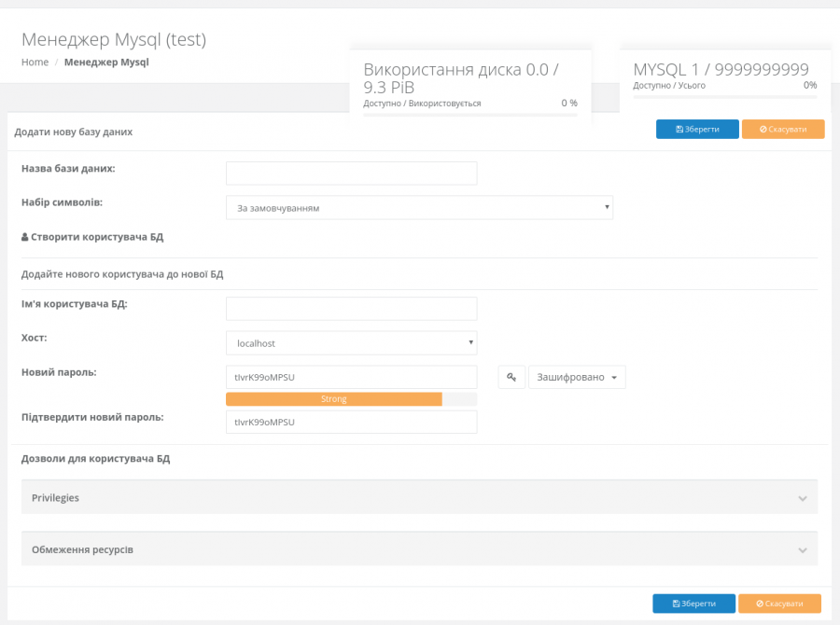Click the key icon to generate password

click(511, 377)
